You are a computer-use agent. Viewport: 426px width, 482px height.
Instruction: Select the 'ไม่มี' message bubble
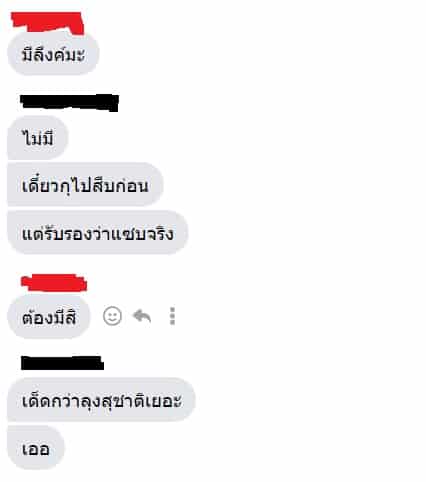(x=38, y=137)
